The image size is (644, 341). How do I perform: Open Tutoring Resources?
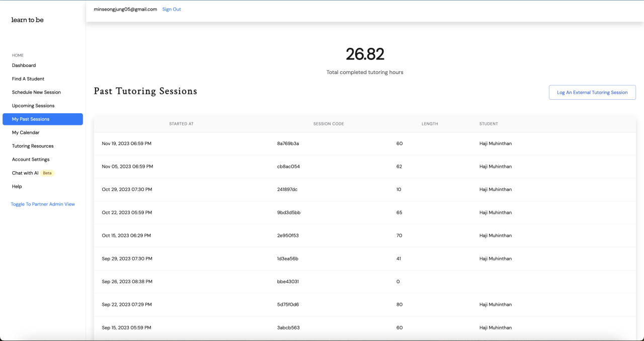coord(33,146)
